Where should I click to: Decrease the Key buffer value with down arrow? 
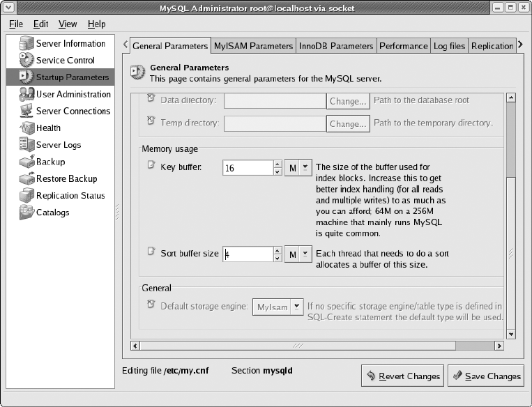coord(278,171)
